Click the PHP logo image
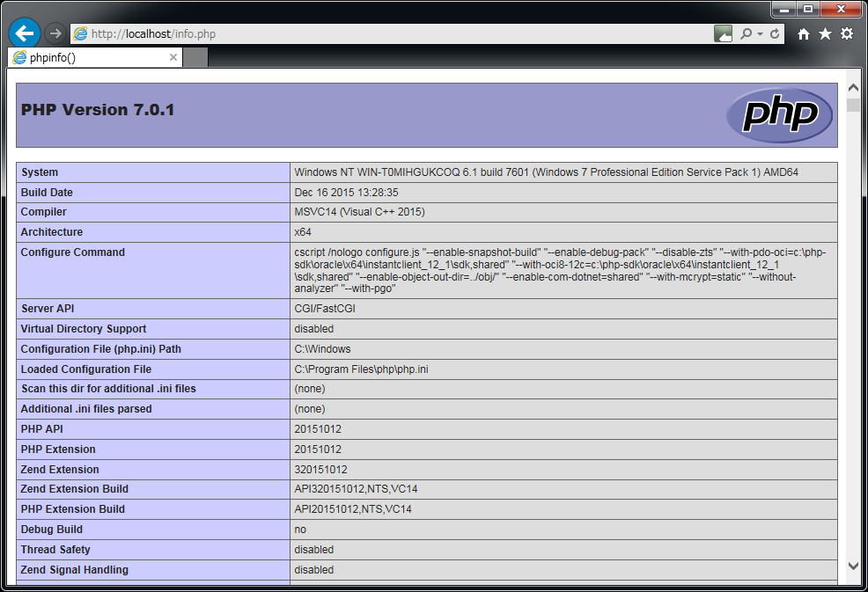868x592 pixels. (779, 115)
